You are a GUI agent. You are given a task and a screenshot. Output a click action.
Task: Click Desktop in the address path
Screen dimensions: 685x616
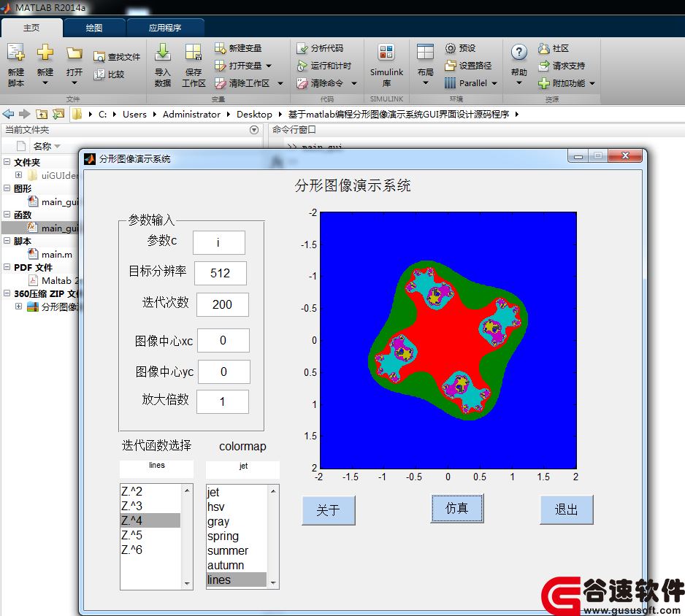click(x=254, y=115)
